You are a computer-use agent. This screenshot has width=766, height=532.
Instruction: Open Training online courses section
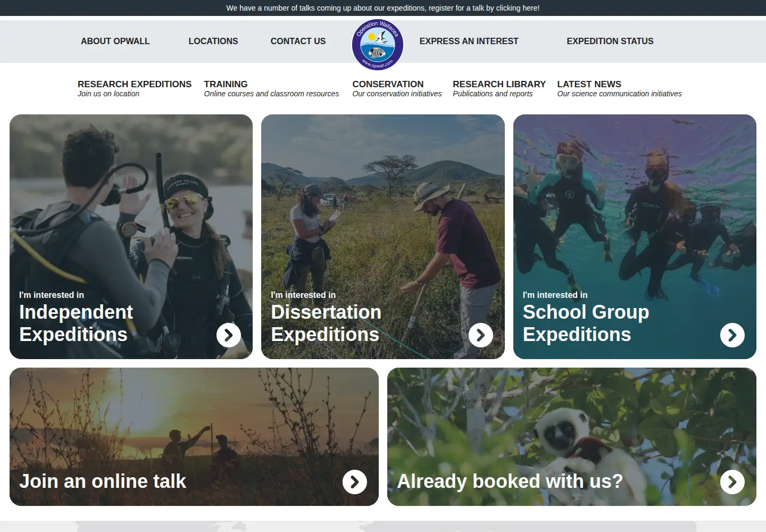tap(271, 88)
